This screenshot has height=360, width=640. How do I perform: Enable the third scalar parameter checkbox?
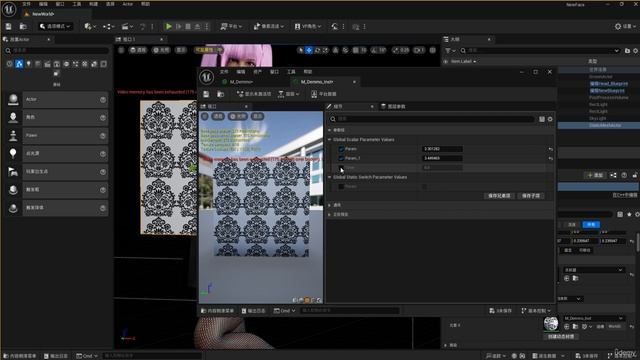(x=341, y=168)
